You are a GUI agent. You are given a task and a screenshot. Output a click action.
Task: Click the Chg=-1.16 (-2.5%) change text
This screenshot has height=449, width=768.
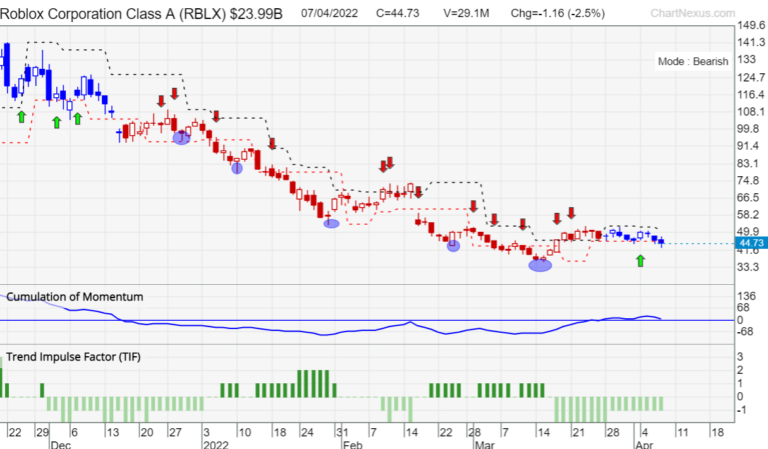click(557, 13)
